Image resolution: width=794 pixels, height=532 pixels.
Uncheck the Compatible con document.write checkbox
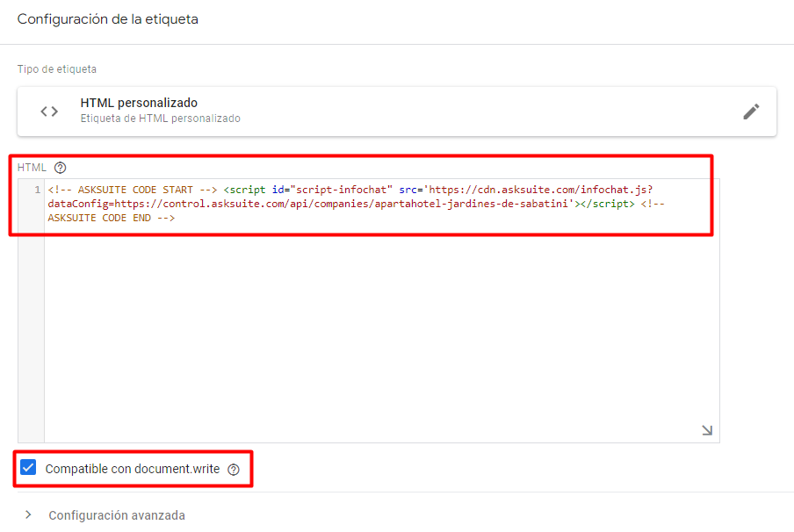click(x=28, y=467)
